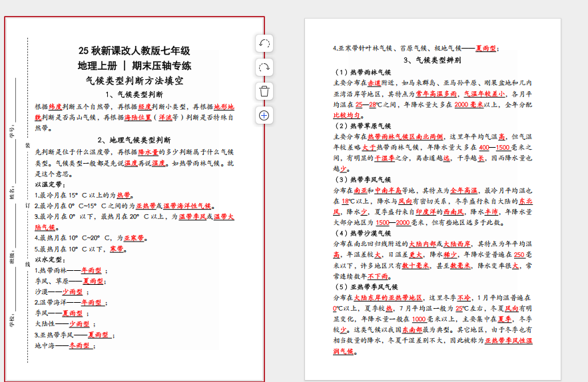
Task: Click the '学校' label in the binding margin
Action: point(11,319)
